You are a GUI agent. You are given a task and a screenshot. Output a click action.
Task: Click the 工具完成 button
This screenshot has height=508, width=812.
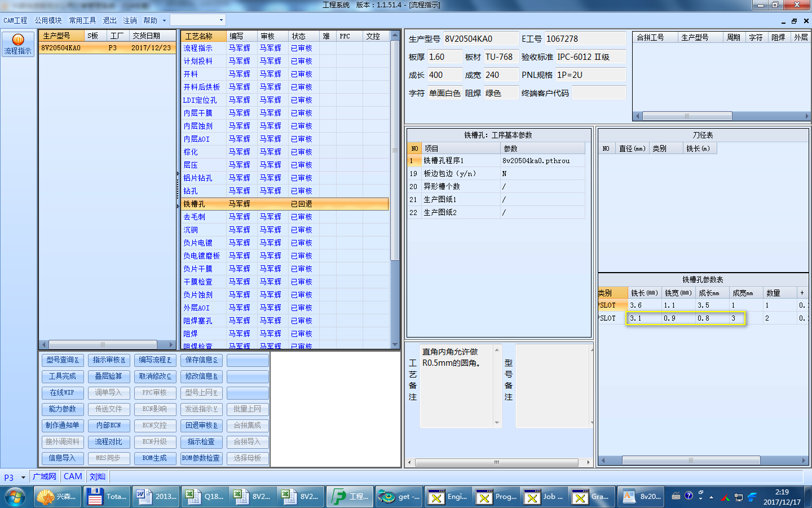click(63, 376)
